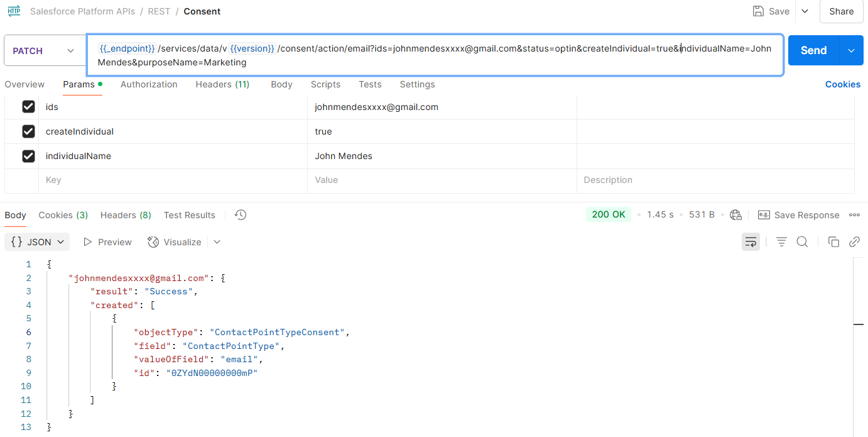Expand the Save options arrow
Screen dimensions: 868x437
(x=805, y=11)
